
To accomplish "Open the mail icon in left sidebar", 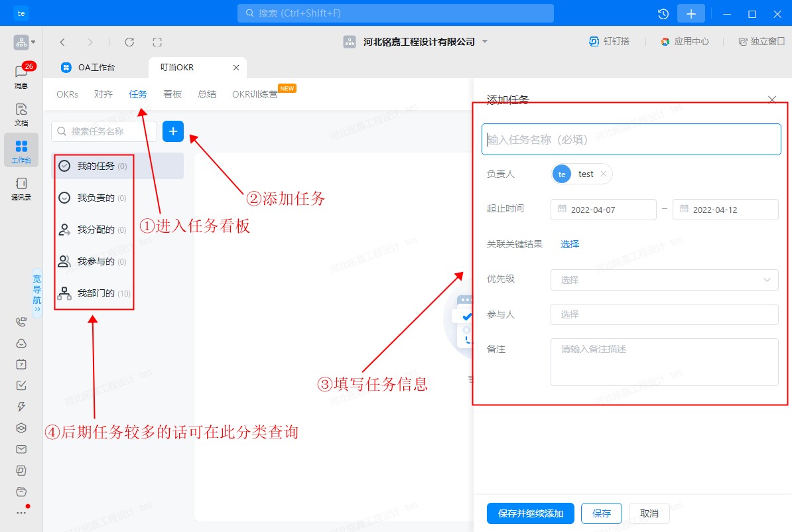I will click(21, 449).
